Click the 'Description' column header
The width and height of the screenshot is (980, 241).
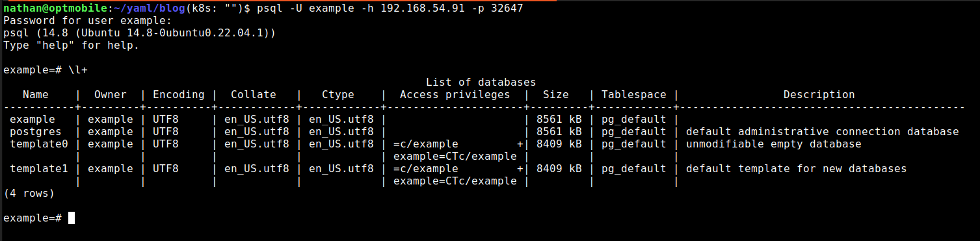pyautogui.click(x=819, y=95)
